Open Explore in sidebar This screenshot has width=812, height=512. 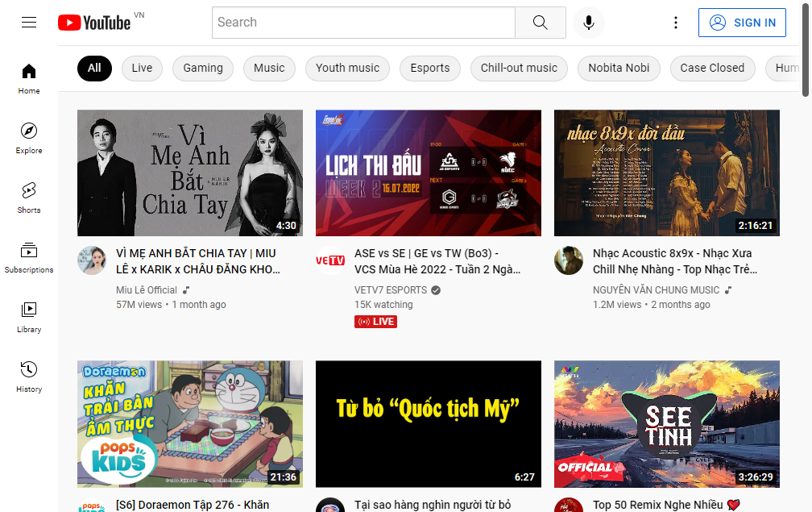(29, 139)
